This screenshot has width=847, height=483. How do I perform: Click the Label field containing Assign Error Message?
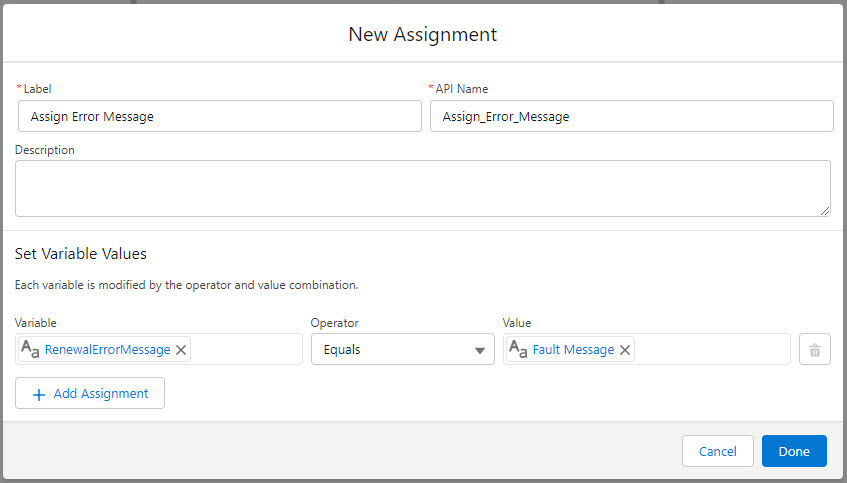[x=219, y=116]
